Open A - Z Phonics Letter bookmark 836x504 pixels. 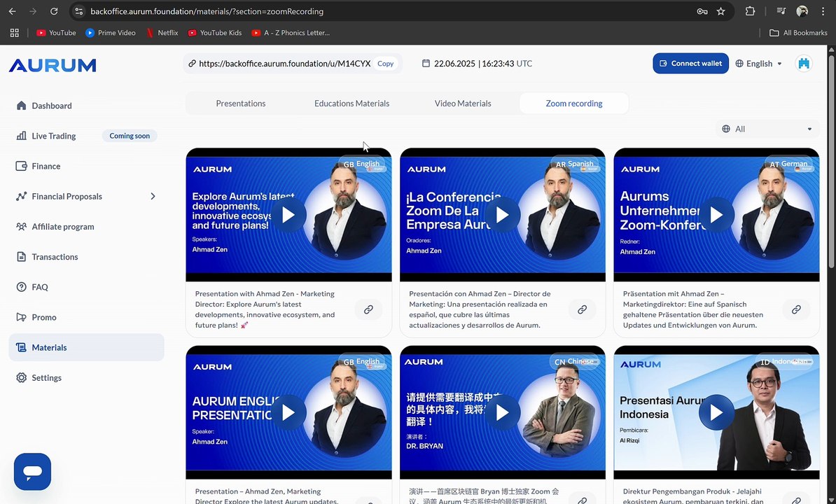291,32
